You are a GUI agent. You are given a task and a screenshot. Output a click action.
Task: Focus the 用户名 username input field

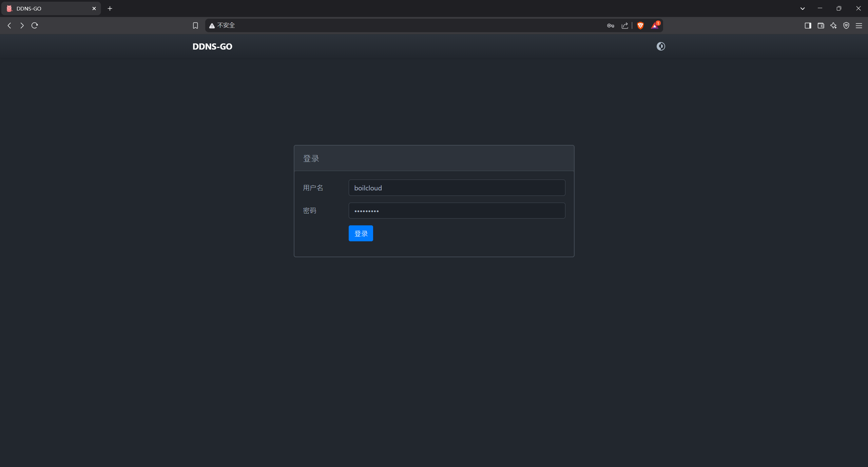click(457, 188)
